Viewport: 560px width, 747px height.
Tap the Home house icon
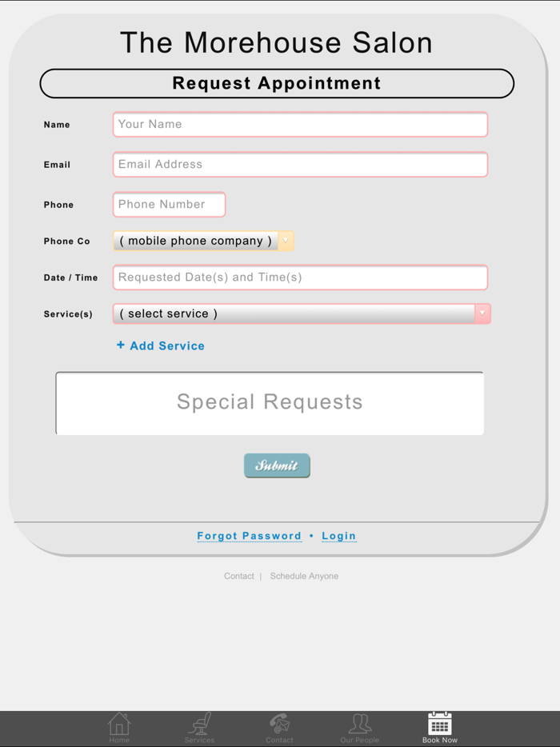pyautogui.click(x=119, y=724)
